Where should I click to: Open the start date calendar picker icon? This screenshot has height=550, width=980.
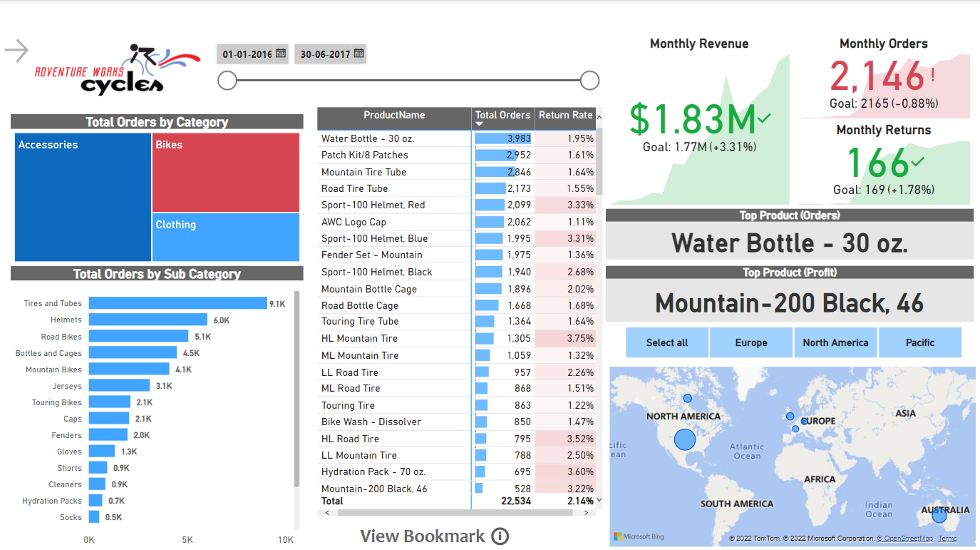pos(281,54)
